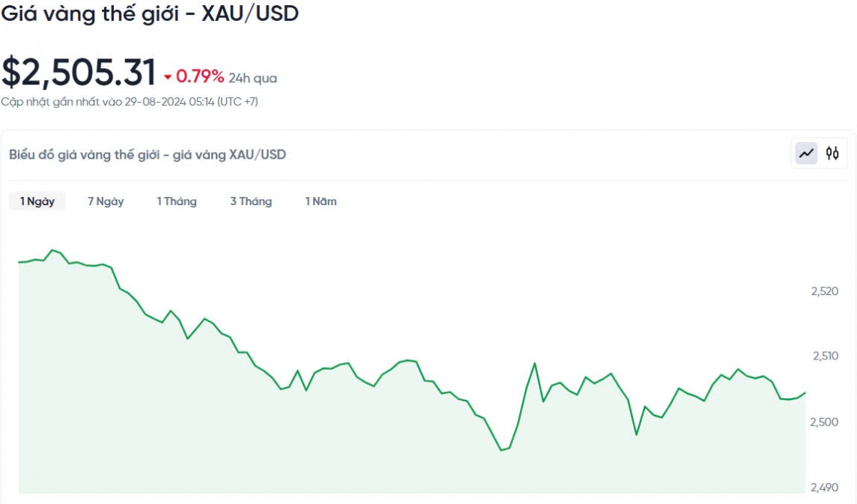Viewport: 857px width, 504px height.
Task: Click the "Biểu đồ giá vàng thế giới" chart title
Action: coord(148,155)
